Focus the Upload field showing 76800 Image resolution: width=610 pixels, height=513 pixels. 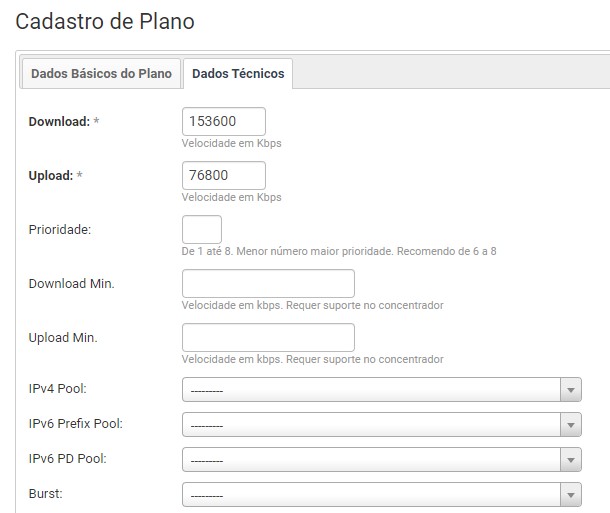pyautogui.click(x=224, y=175)
